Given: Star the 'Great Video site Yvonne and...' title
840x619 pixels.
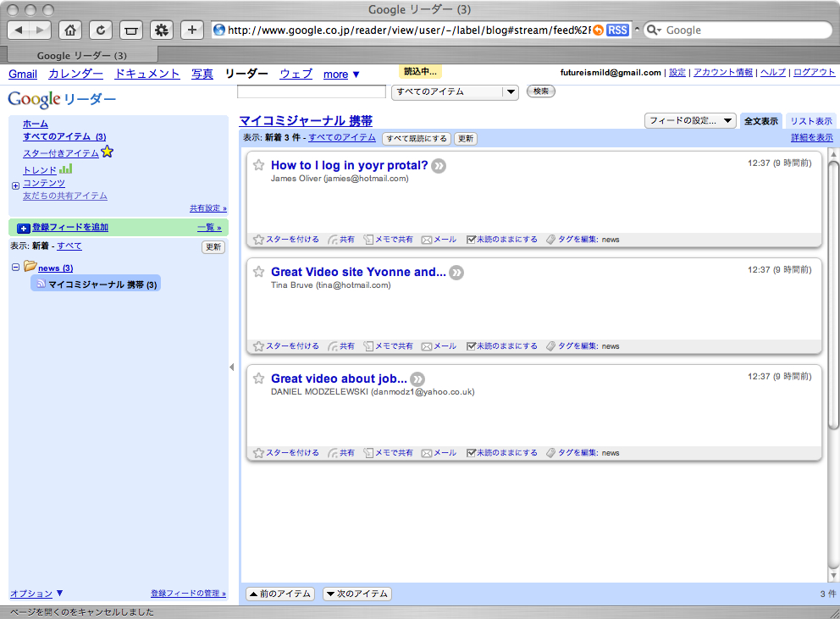Looking at the screenshot, I should tap(259, 272).
